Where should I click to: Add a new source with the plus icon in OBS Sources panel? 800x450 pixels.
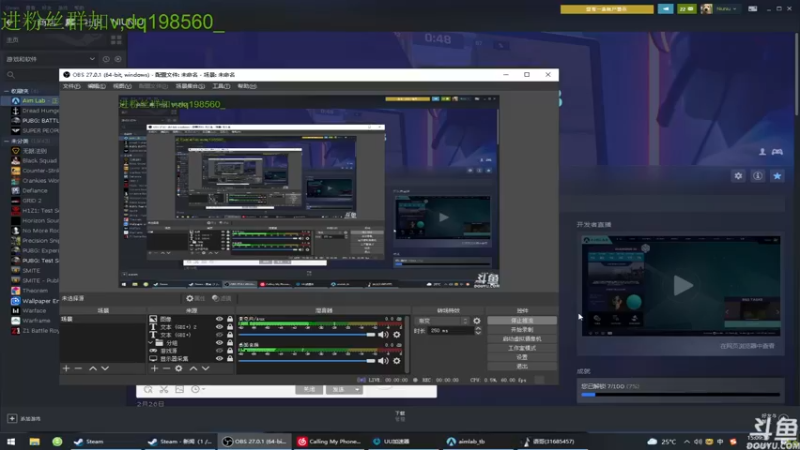pos(155,368)
